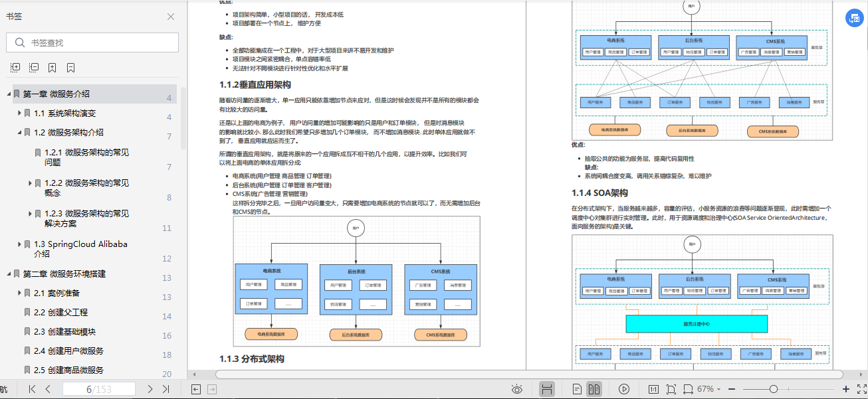Add a new bookmark icon
The image size is (868, 399).
(x=53, y=68)
